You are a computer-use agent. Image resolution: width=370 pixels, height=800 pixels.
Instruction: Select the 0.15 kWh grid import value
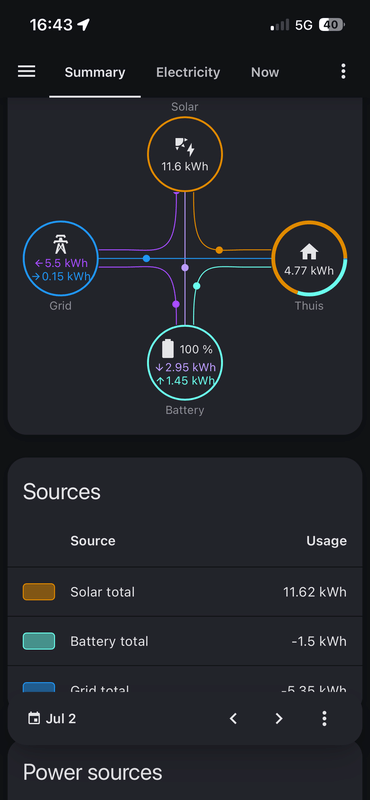tap(61, 277)
